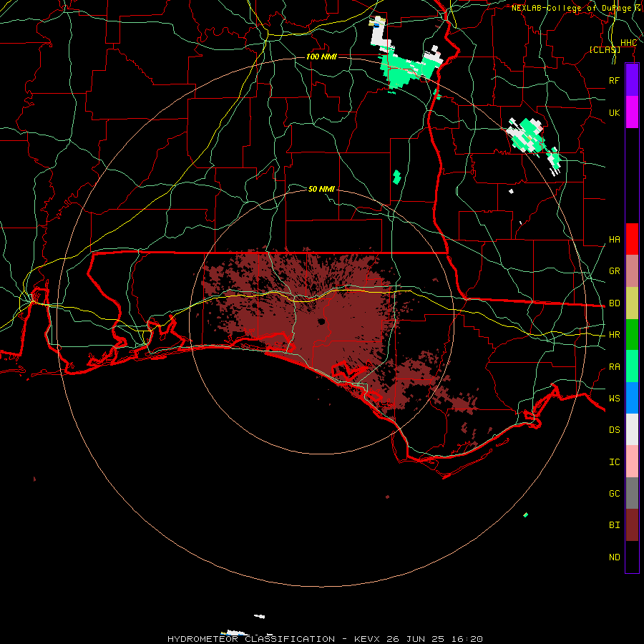Click the IC legend label
This screenshot has width=644, height=644.
(x=614, y=462)
